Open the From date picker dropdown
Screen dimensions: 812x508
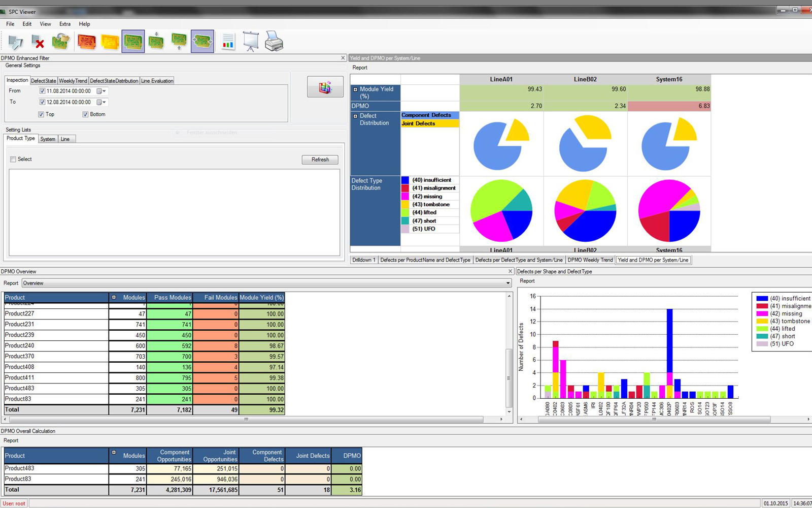(104, 91)
